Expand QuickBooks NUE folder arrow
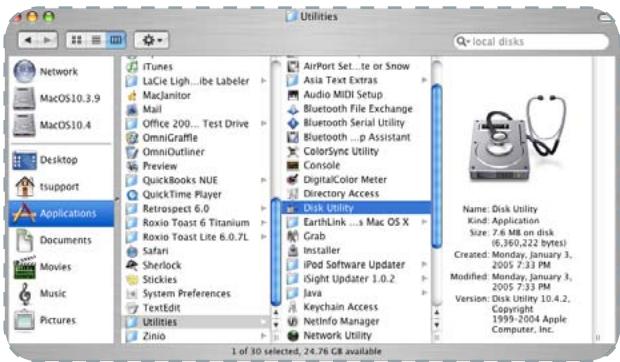The height and width of the screenshot is (362, 620). [x=263, y=180]
